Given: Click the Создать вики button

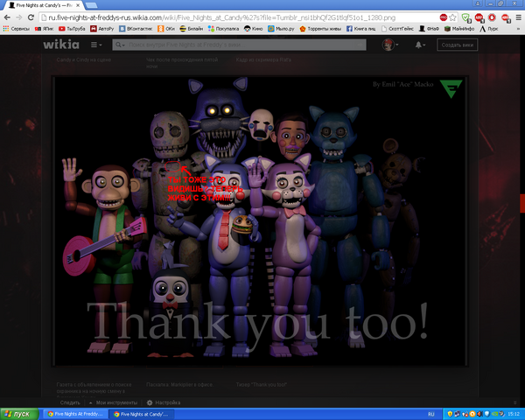Looking at the screenshot, I should [457, 45].
